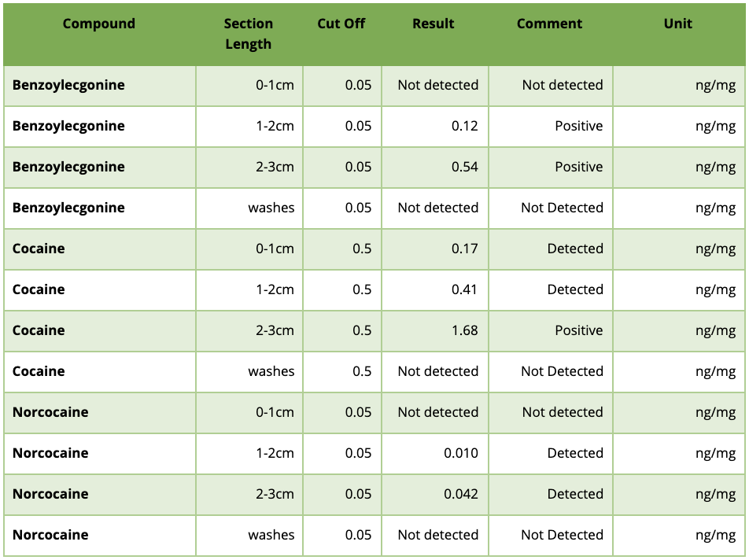Click the Result column header
The image size is (749, 560).
[x=434, y=24]
